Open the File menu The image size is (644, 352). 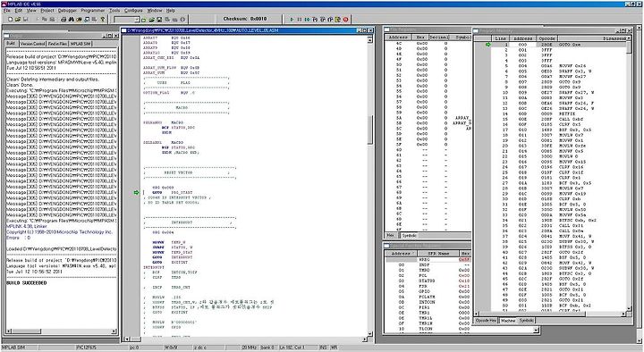point(7,10)
